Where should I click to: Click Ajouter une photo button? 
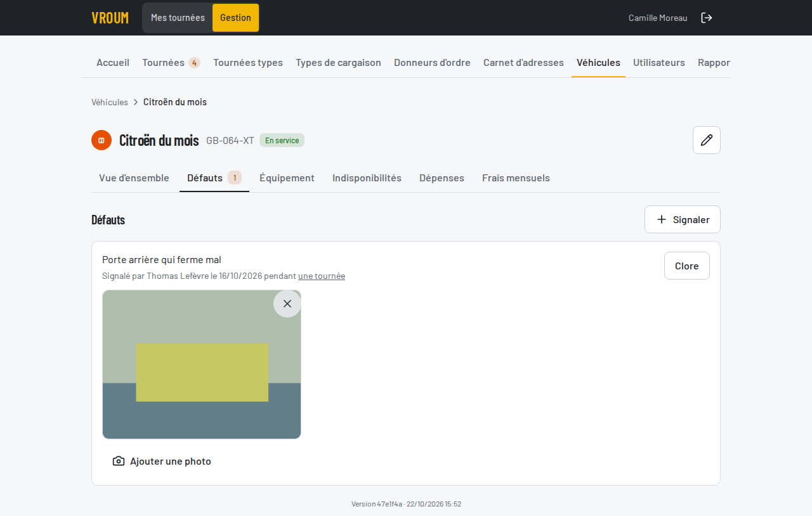[x=162, y=461]
